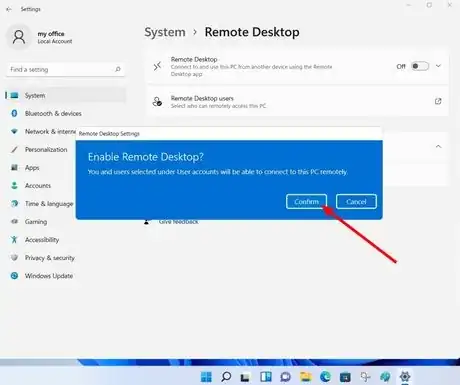
Task: Click the user avatar icon
Action: pos(19,37)
